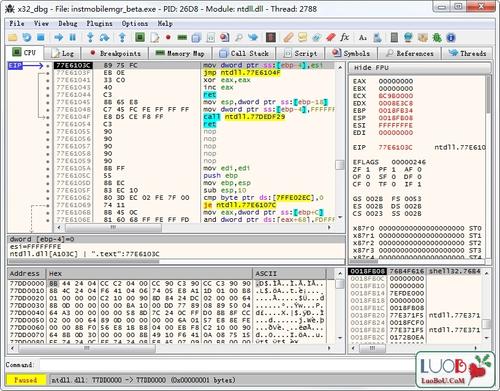Screen dimensions: 500x391
Task: Pause execution via toolbar pause icon
Action: point(72,37)
